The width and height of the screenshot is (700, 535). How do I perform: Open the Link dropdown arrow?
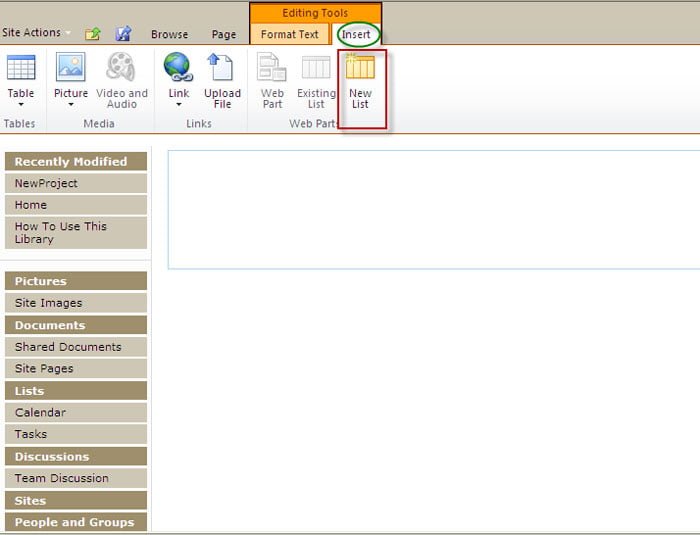pyautogui.click(x=179, y=104)
